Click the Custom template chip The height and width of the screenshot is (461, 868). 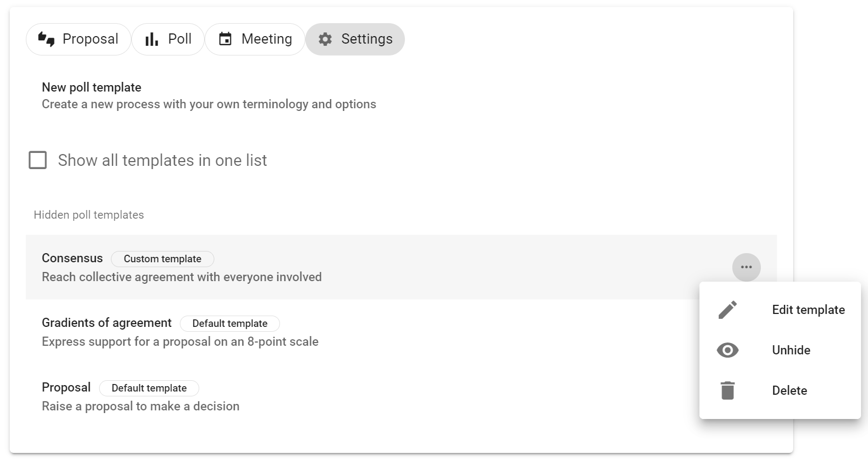[163, 259]
